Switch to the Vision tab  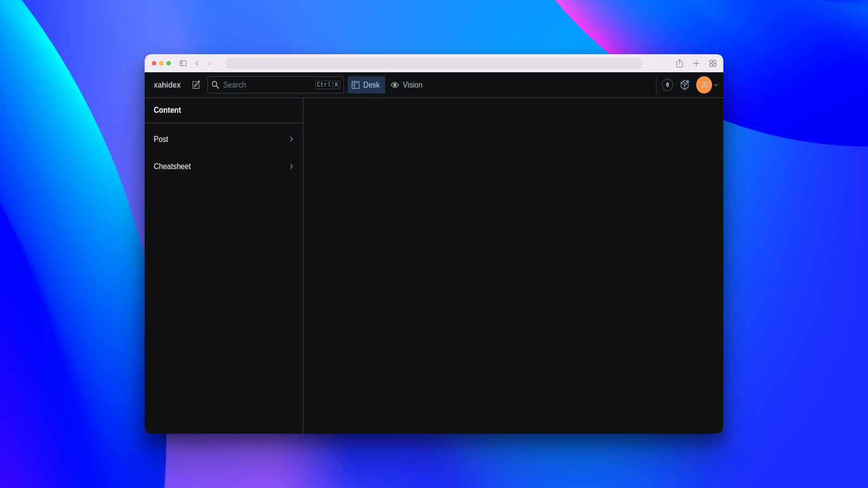406,85
